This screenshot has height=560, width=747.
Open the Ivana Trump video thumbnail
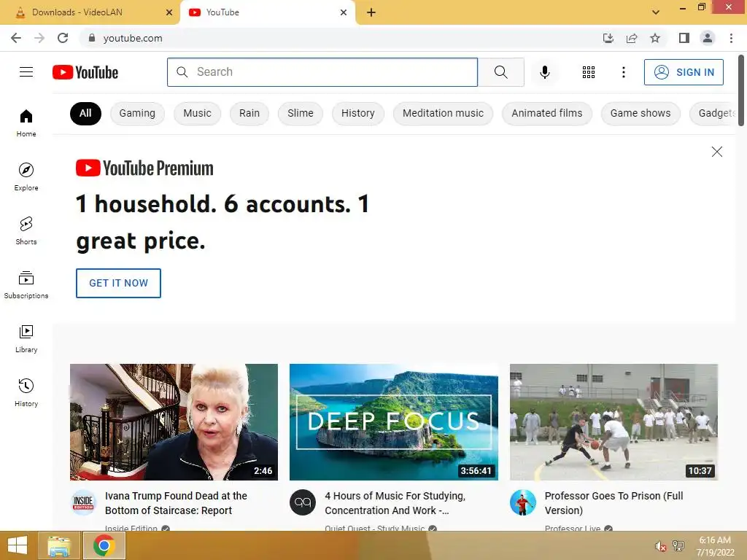(x=174, y=422)
